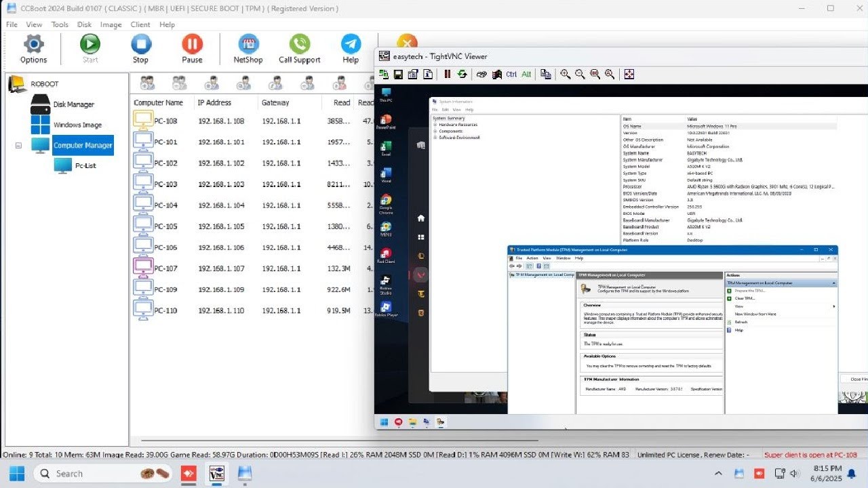This screenshot has width=868, height=488.
Task: Click New Connection icon in TightVNC toolbar
Action: 384,74
